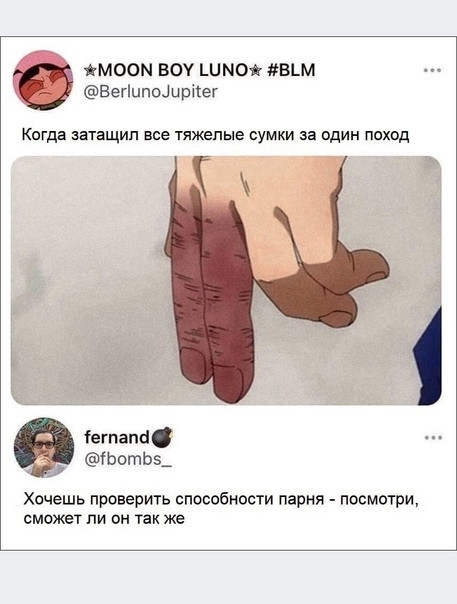457x604 pixels.
Task: Open the more options dots on Moon Boy Luno's tweet
Action: [432, 70]
